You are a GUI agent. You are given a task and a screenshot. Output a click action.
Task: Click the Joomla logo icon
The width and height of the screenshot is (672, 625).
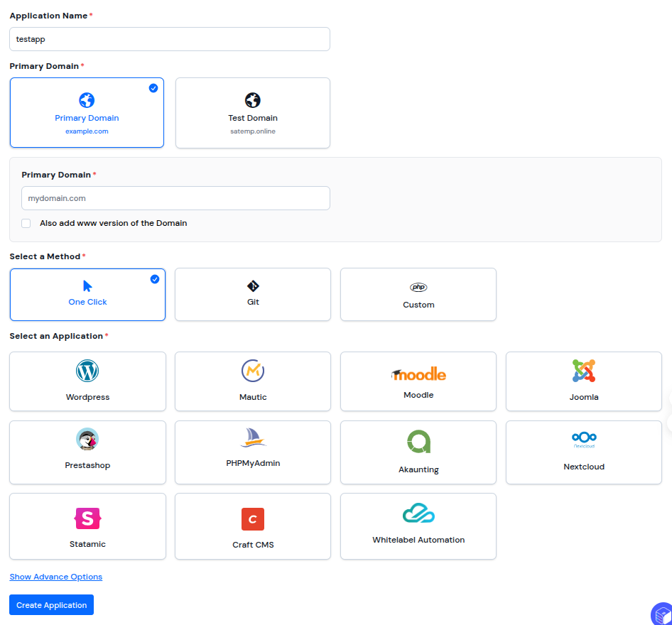[x=584, y=371]
